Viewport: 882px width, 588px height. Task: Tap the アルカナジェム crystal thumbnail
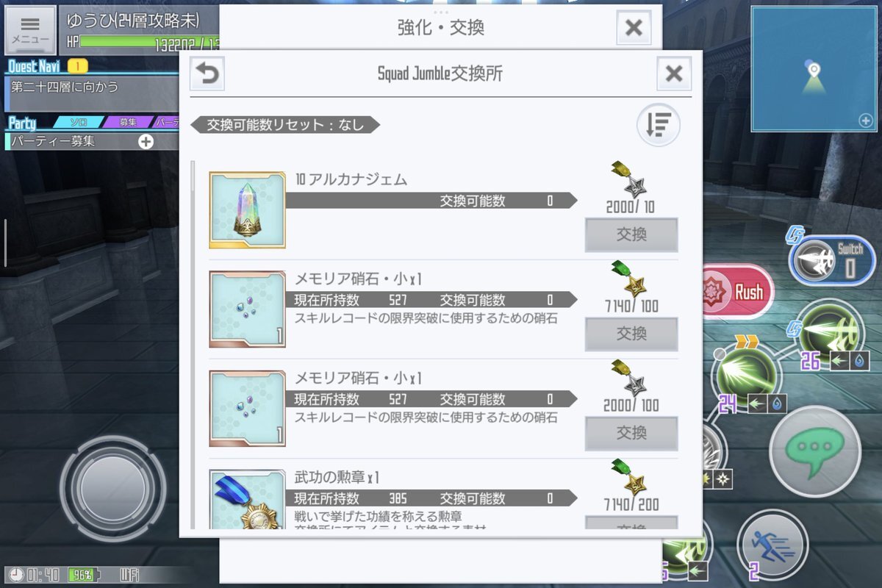[x=247, y=210]
